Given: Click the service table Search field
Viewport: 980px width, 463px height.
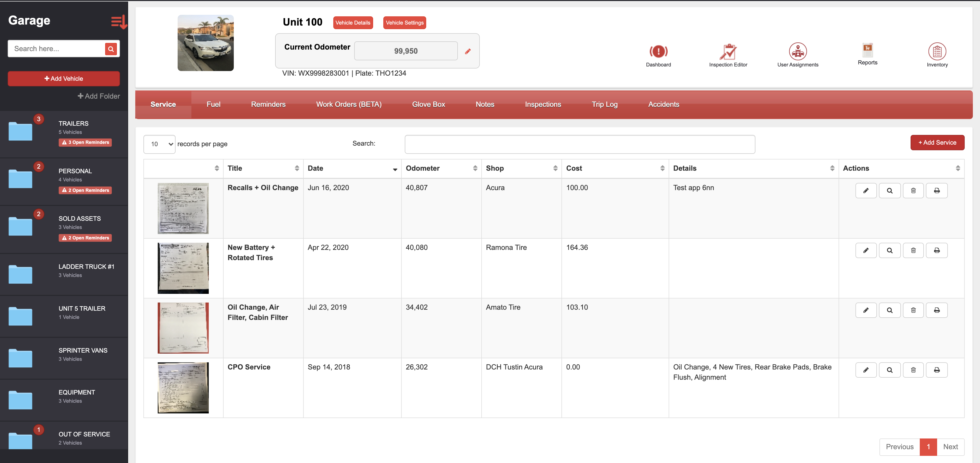Looking at the screenshot, I should [579, 144].
